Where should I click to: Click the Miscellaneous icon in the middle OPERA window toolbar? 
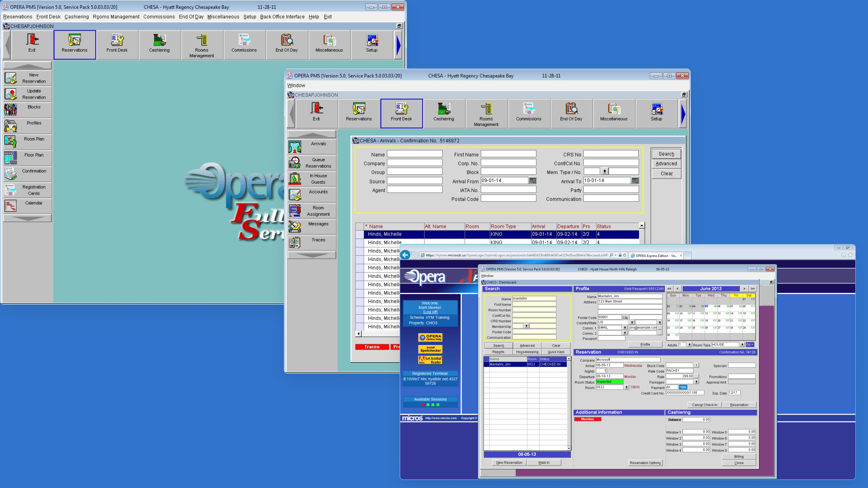coord(614,113)
